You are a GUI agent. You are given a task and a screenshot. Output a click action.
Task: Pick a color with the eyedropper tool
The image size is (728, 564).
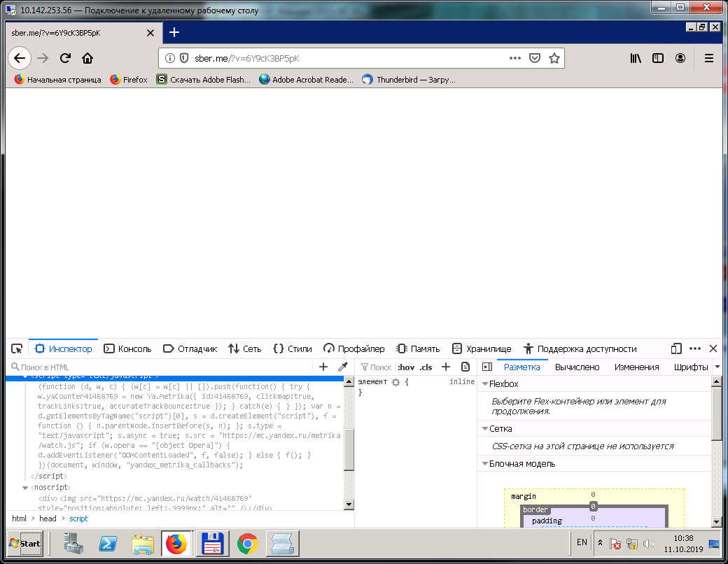tap(343, 367)
